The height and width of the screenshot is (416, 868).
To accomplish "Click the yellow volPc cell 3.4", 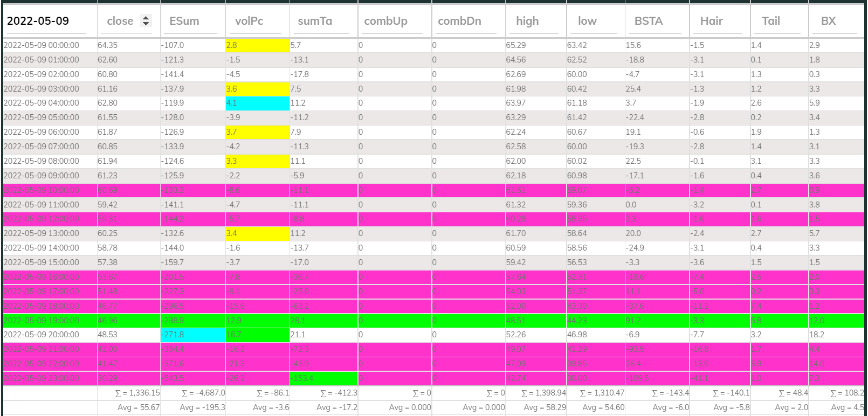I will pyautogui.click(x=258, y=233).
